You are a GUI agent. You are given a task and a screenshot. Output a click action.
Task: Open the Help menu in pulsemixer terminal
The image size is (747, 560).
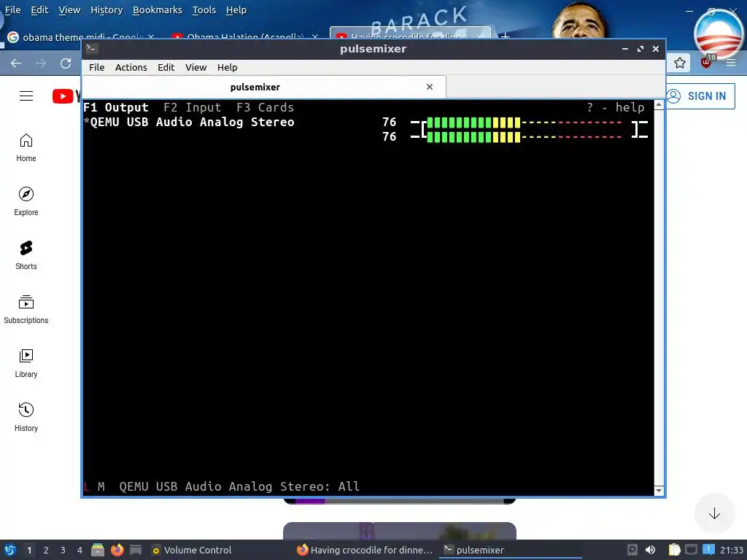pos(228,67)
